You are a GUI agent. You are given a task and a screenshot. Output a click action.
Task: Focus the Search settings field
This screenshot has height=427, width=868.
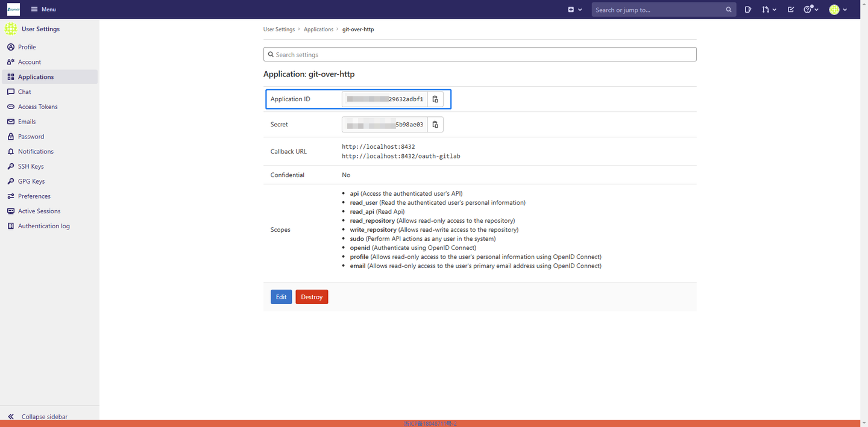pyautogui.click(x=480, y=54)
